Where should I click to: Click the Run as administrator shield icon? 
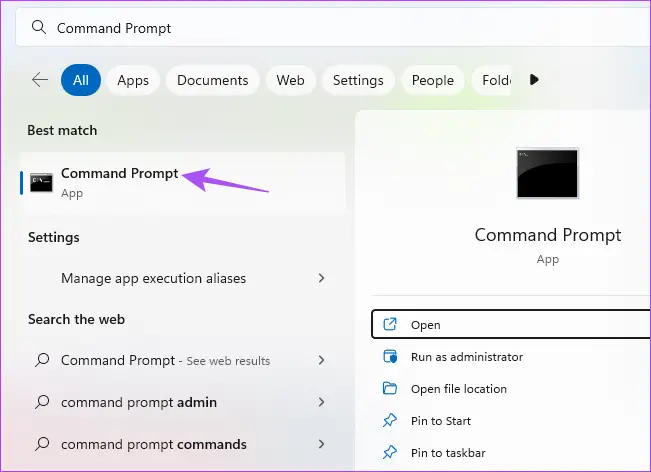pyautogui.click(x=391, y=357)
